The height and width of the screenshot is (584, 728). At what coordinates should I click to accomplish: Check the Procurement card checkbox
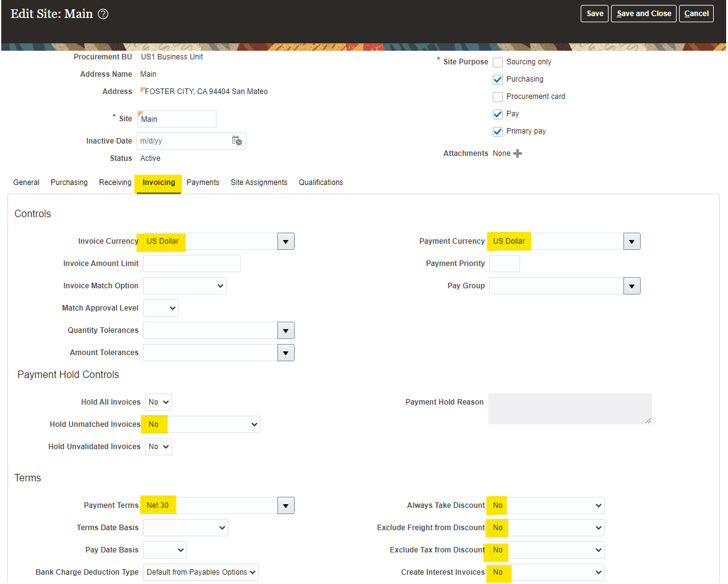[x=498, y=97]
